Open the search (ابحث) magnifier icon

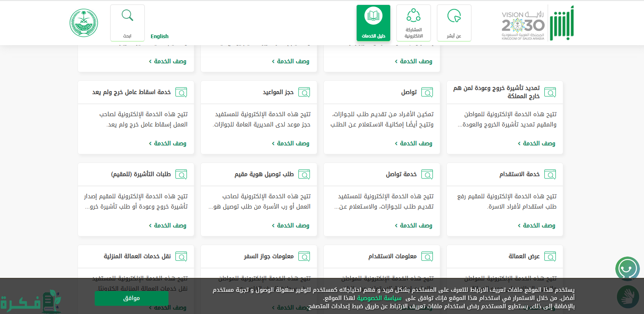127,16
